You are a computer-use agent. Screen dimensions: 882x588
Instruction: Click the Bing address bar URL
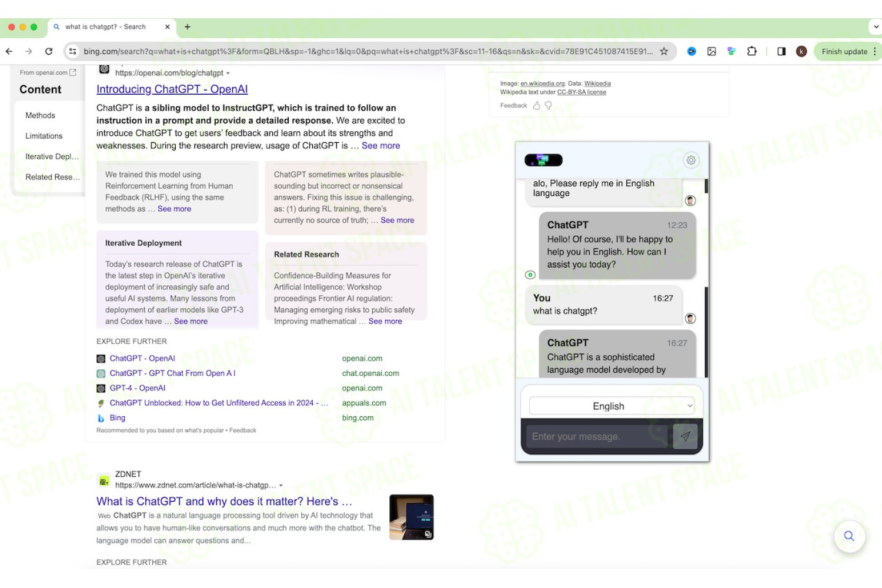click(x=368, y=51)
